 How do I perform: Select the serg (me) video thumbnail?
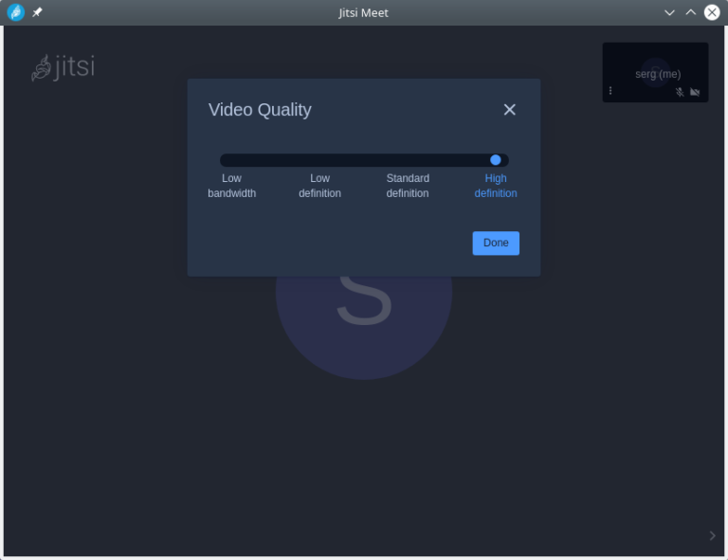655,72
